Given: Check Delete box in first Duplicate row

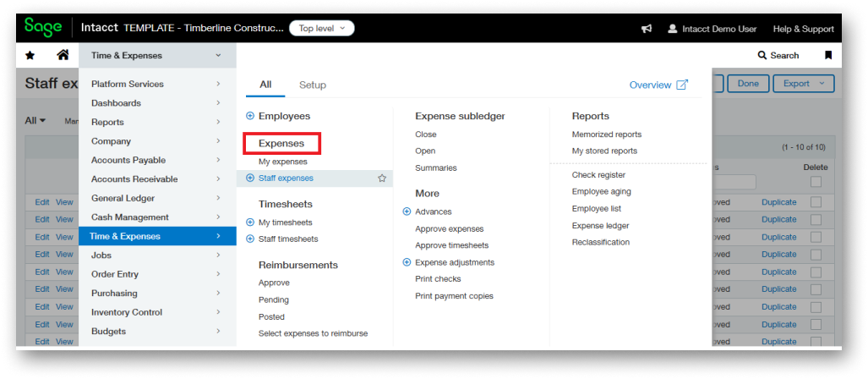Looking at the screenshot, I should tap(816, 202).
